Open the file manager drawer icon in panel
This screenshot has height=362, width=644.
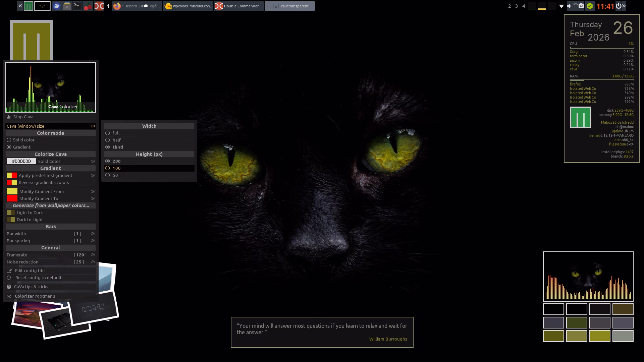[67, 6]
